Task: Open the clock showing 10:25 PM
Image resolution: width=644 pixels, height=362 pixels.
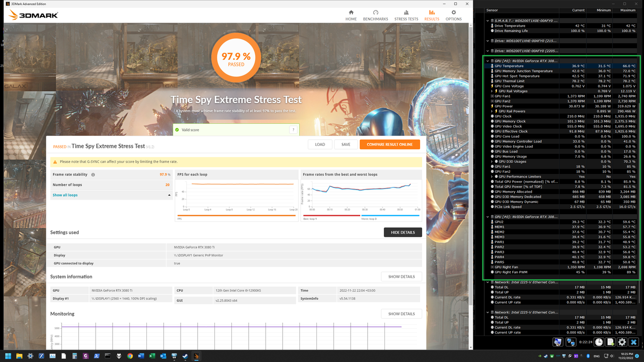Action: click(627, 356)
